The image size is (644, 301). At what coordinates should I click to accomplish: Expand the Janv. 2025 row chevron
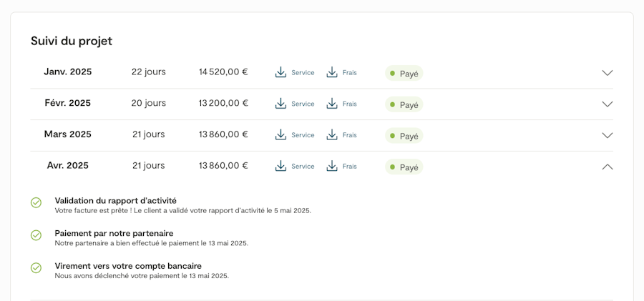click(608, 73)
